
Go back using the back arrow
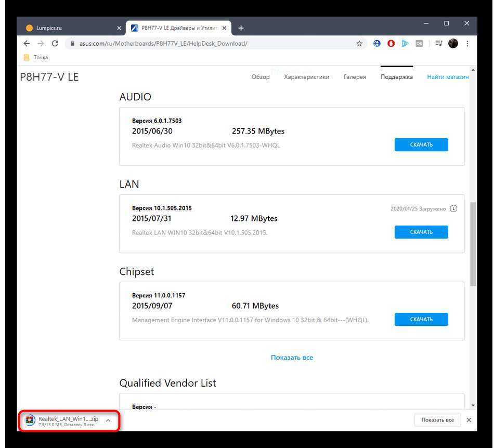click(27, 44)
